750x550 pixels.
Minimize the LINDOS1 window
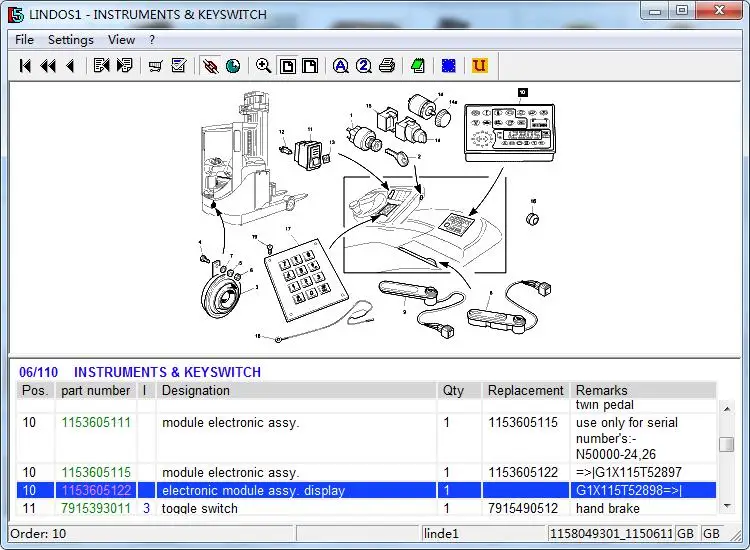click(655, 11)
